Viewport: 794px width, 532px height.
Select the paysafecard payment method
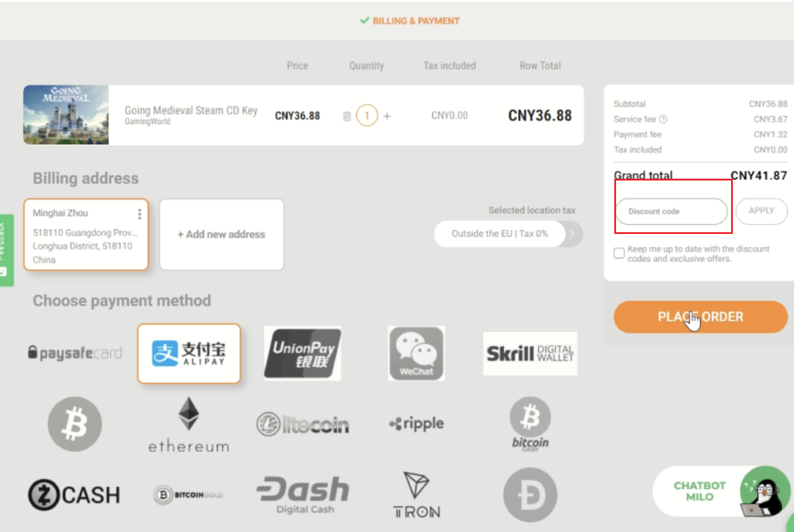pyautogui.click(x=75, y=353)
